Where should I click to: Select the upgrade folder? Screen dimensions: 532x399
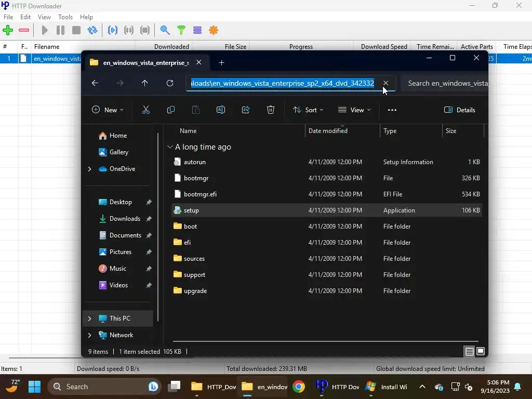(327, 291)
